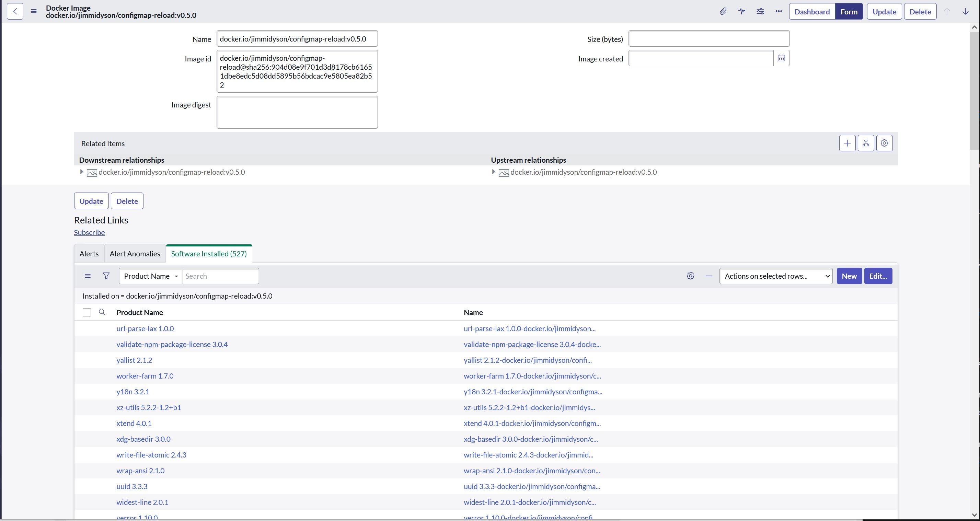The image size is (980, 521).
Task: Select all rows using the header checkbox
Action: click(x=87, y=312)
